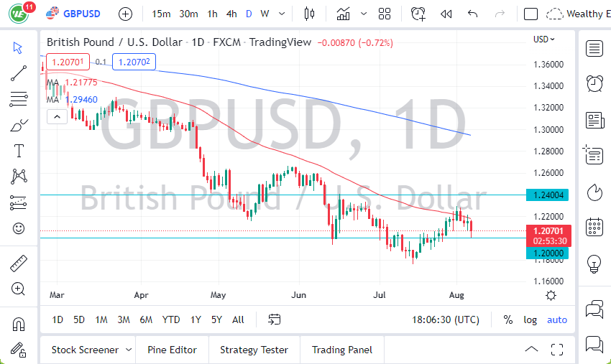The width and height of the screenshot is (611, 364).
Task: Switch to the Pine Editor tab
Action: [172, 350]
